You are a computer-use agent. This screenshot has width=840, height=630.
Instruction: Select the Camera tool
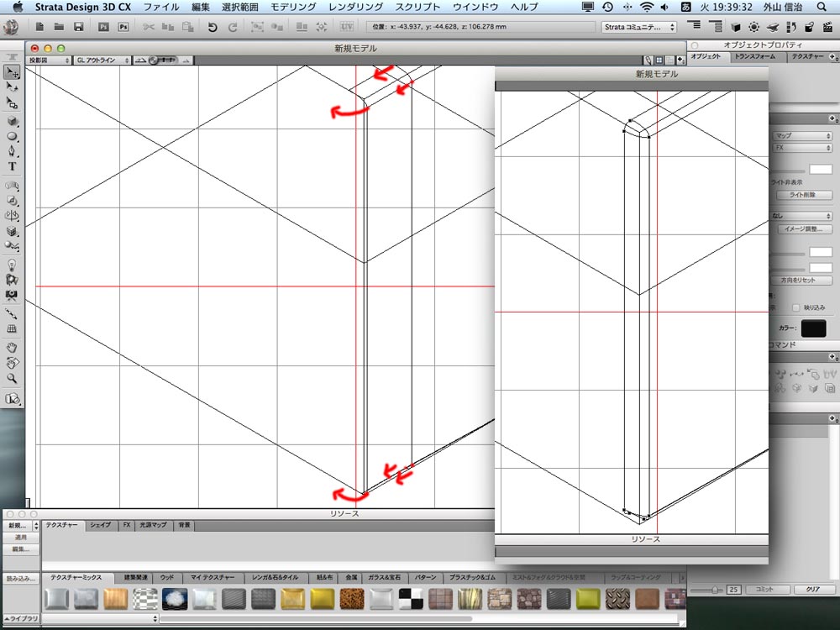[x=12, y=295]
